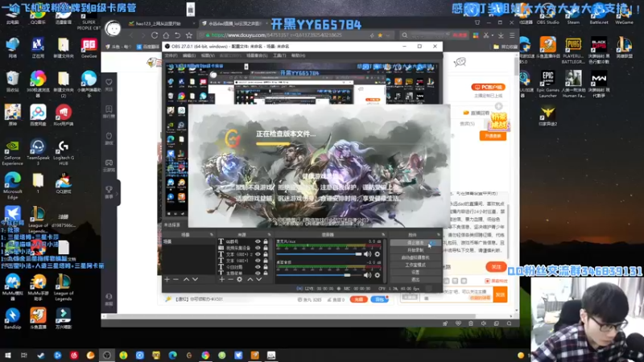
Task: Open Bandizip desktop icon
Action: 12,319
